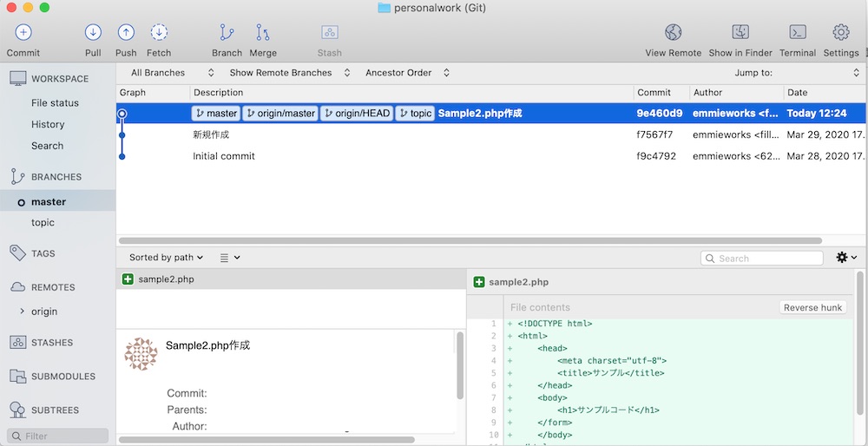Click commit hash f9c4792
This screenshot has height=446, width=868.
[x=656, y=156]
